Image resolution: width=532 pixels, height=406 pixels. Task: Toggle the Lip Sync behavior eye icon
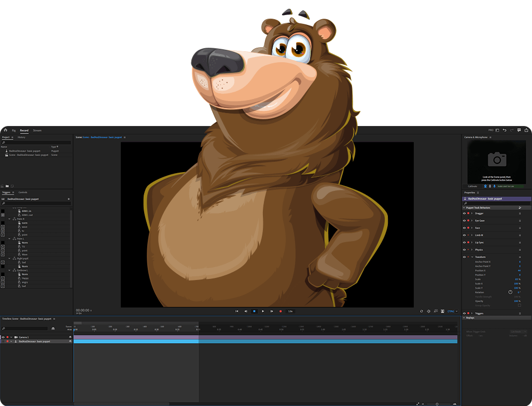(x=464, y=242)
